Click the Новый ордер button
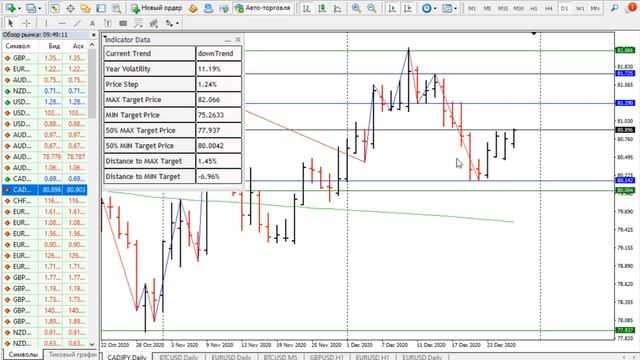This screenshot has height=360, width=640. tap(156, 8)
